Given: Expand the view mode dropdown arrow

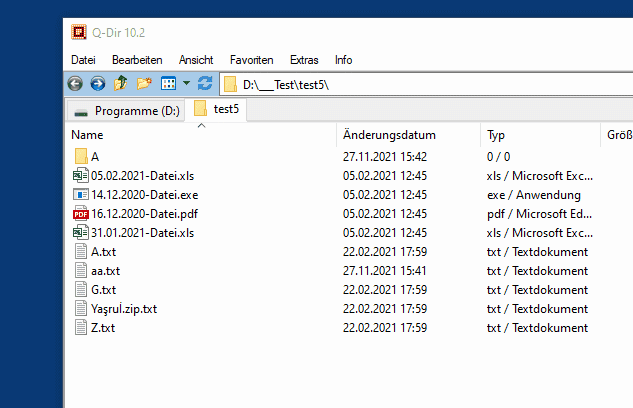Looking at the screenshot, I should tap(186, 83).
